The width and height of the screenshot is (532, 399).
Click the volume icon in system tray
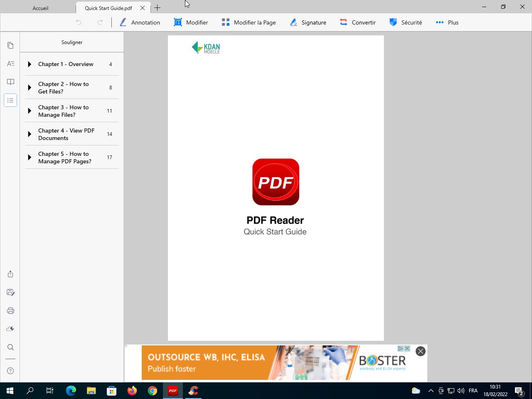coord(461,391)
